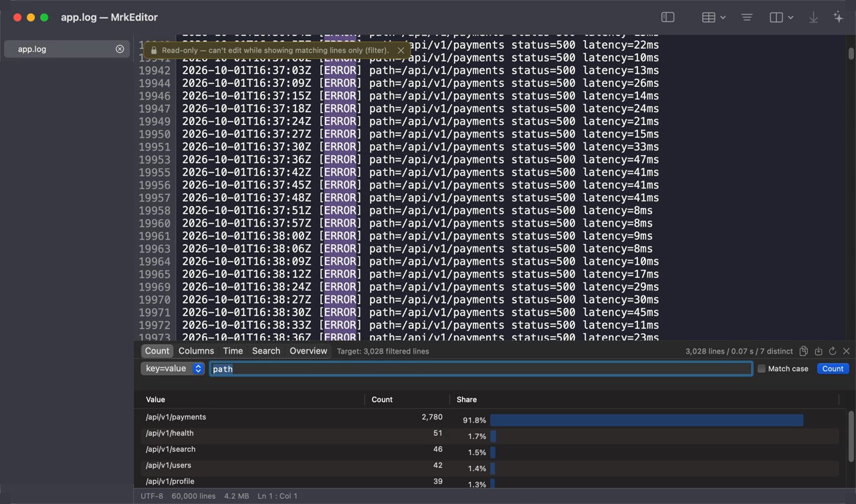Click the filter lines icon in toolbar

(747, 17)
